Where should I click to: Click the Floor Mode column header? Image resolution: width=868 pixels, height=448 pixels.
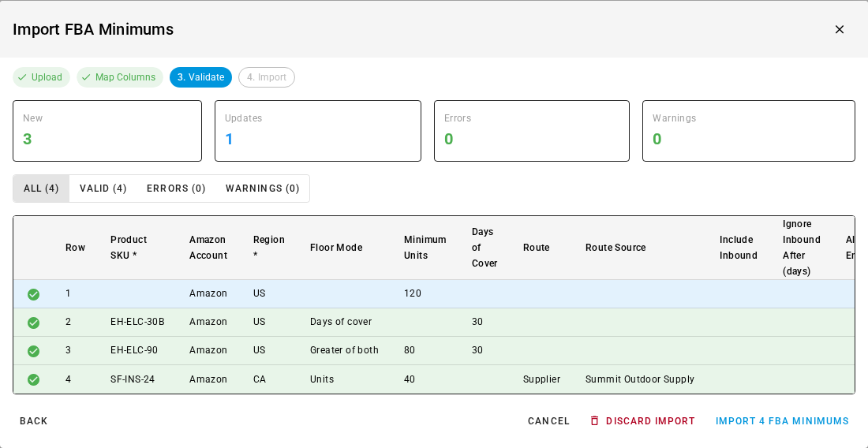point(336,248)
